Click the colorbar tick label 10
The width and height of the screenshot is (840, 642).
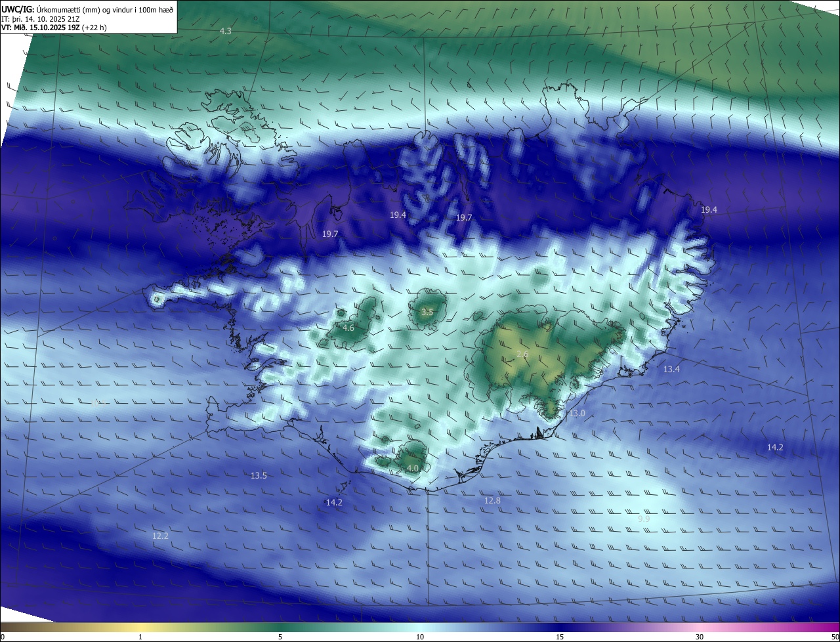click(420, 637)
